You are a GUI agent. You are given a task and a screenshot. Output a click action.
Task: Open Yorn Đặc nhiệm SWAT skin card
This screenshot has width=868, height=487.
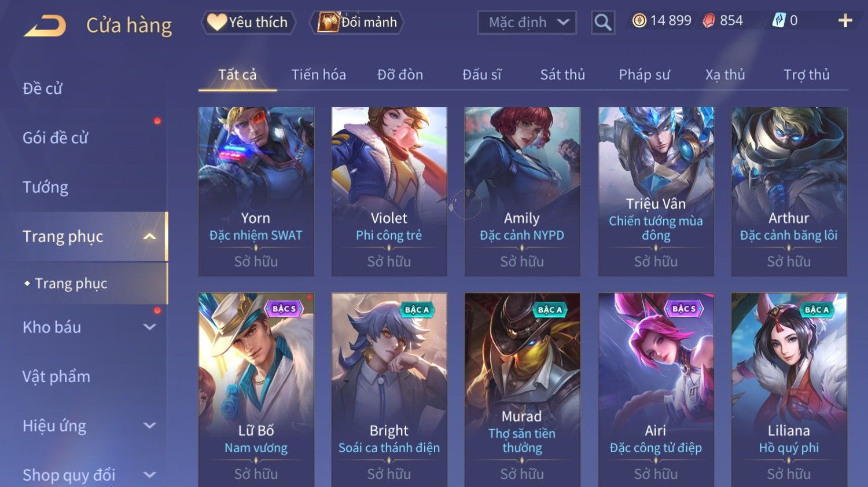pos(256,191)
